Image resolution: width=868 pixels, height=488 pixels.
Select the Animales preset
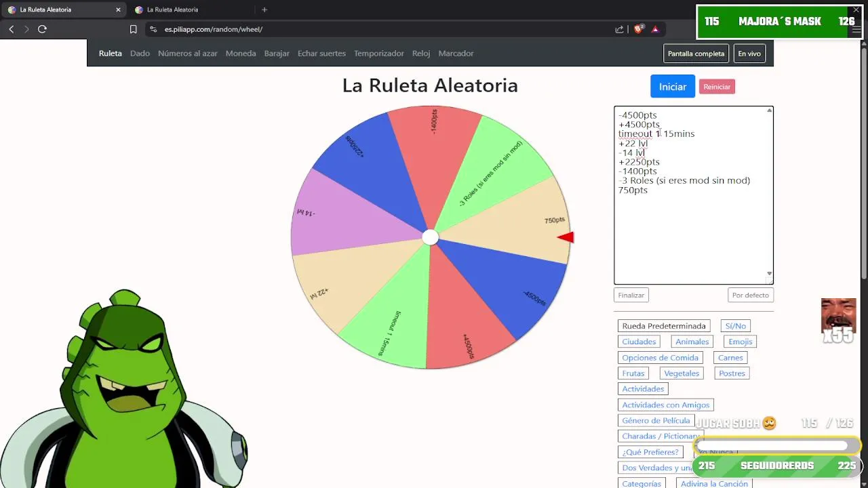[692, 342]
